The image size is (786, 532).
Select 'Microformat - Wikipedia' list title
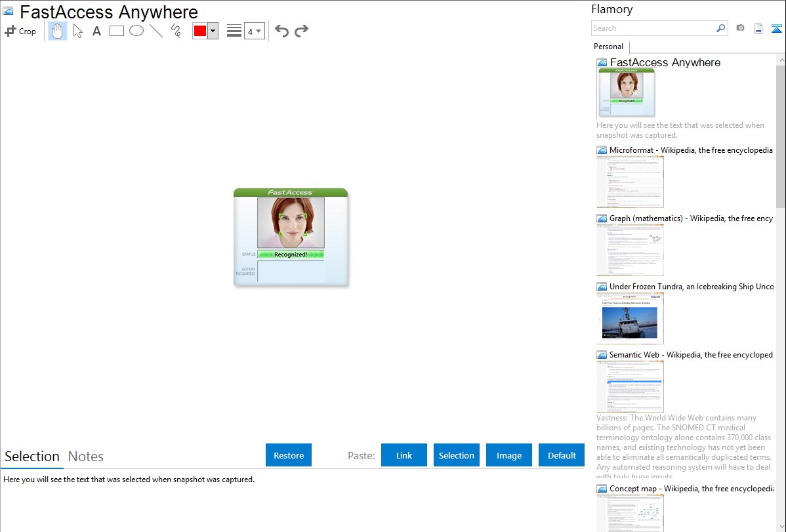coord(691,150)
